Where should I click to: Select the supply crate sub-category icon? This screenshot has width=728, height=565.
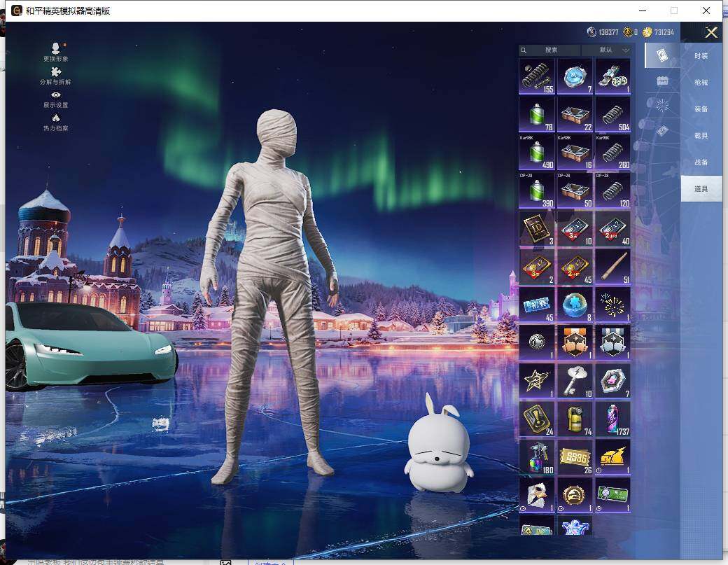point(662,81)
